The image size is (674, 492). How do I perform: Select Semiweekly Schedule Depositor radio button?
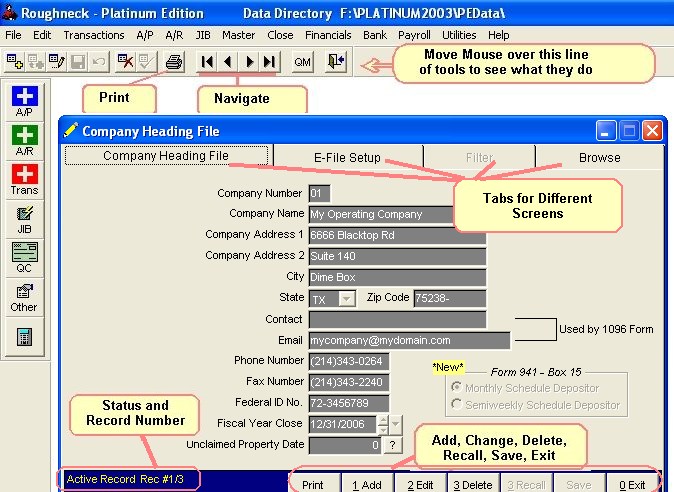click(456, 404)
